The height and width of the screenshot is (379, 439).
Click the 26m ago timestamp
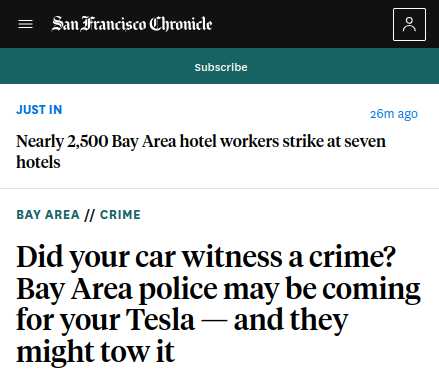tap(394, 114)
